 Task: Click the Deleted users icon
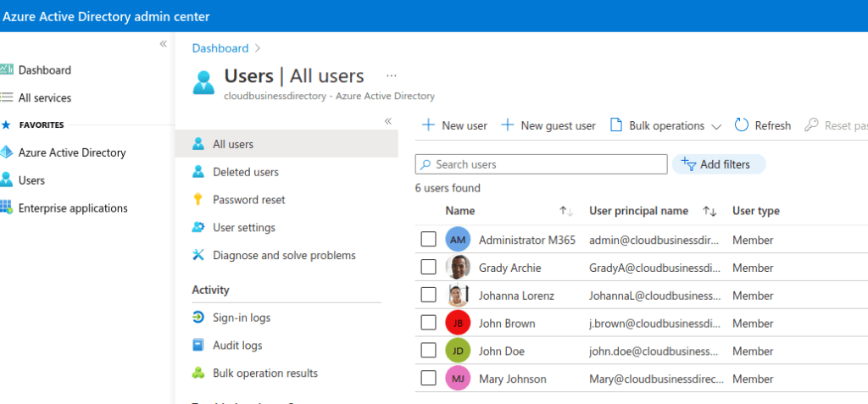[198, 172]
